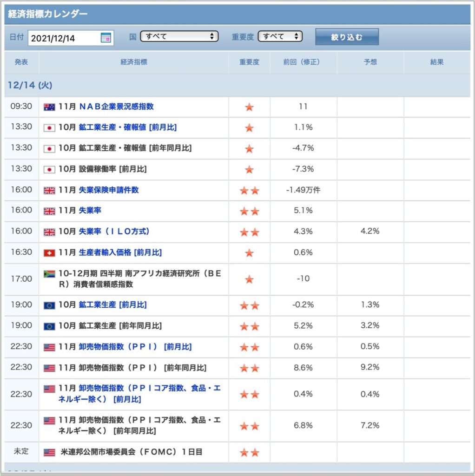Open 失業率（ILO方式）link
Screen dimensions: 475x476
(x=114, y=231)
